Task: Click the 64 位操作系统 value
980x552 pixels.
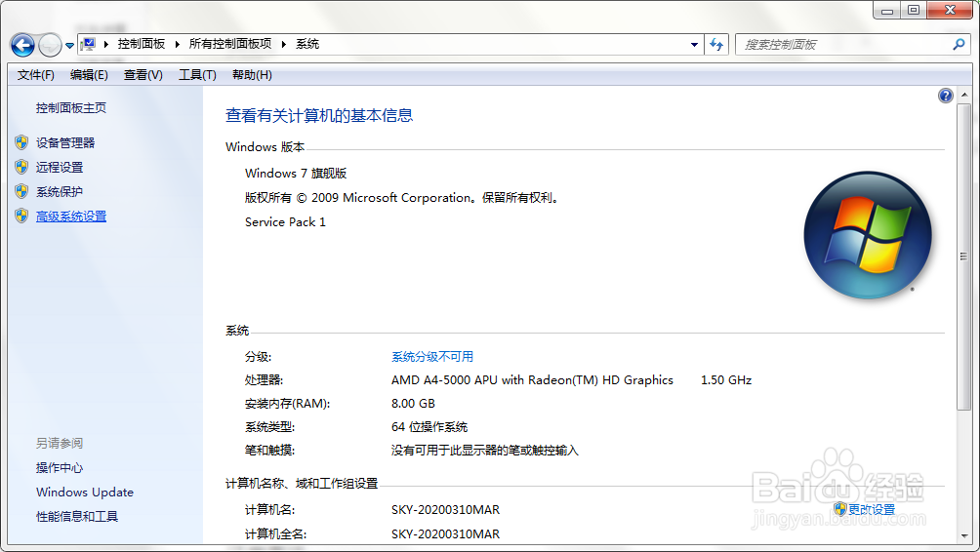Action: coord(429,427)
